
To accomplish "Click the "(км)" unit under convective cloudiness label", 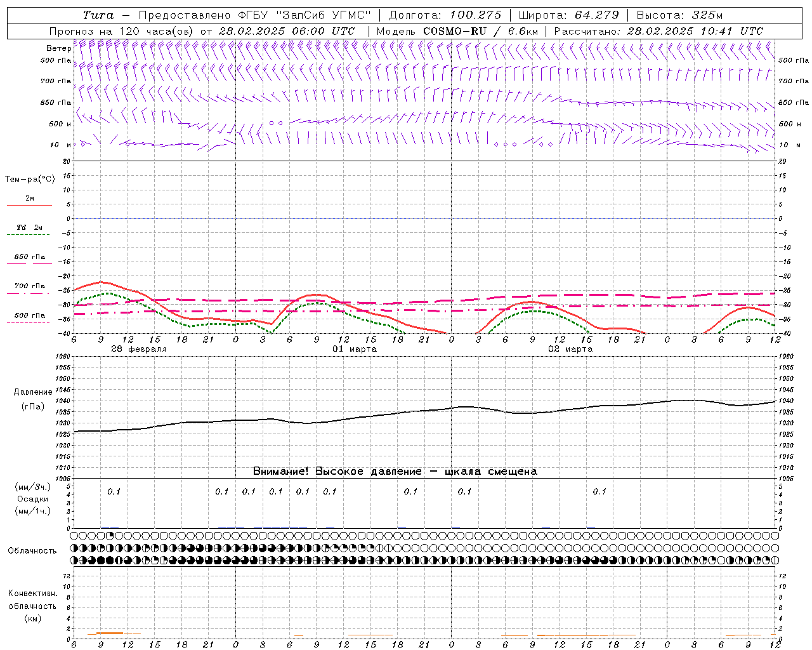I will (32, 618).
